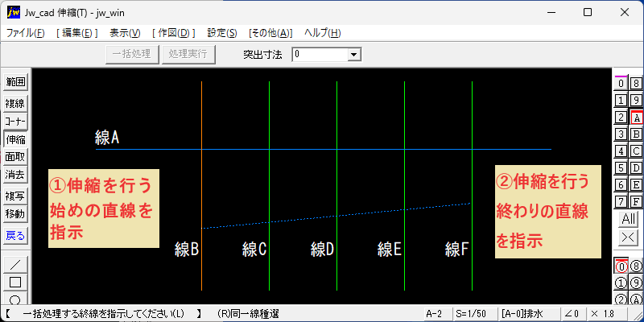
Task: Toggle layer B square button
Action: [636, 134]
